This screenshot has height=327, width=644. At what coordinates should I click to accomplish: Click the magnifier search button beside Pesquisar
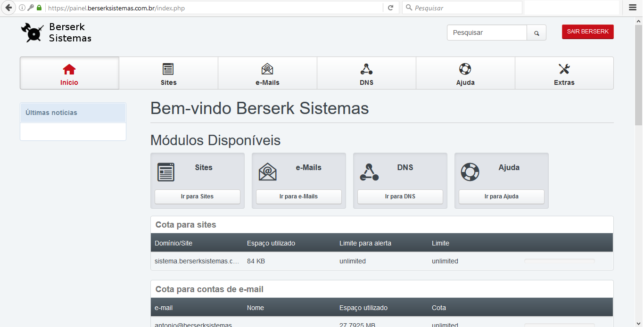coord(537,33)
